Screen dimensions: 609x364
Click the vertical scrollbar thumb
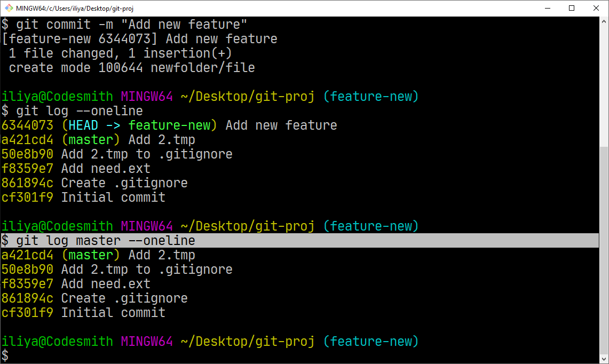tap(604, 250)
